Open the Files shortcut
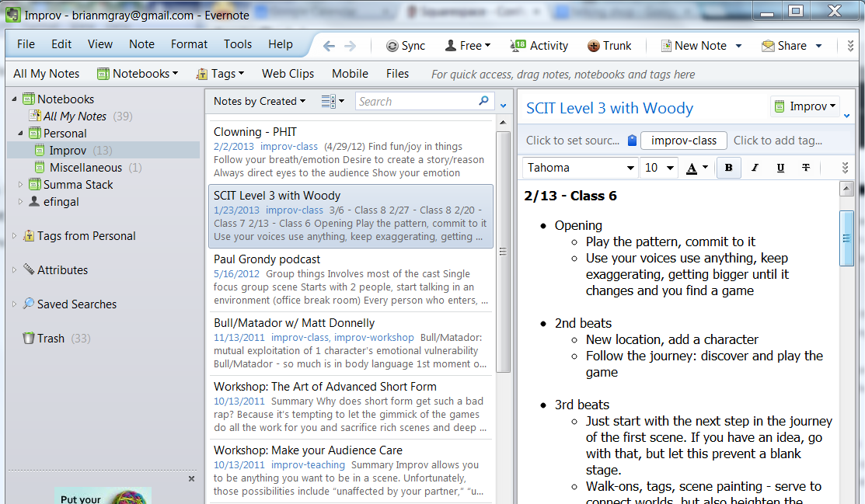 tap(397, 73)
